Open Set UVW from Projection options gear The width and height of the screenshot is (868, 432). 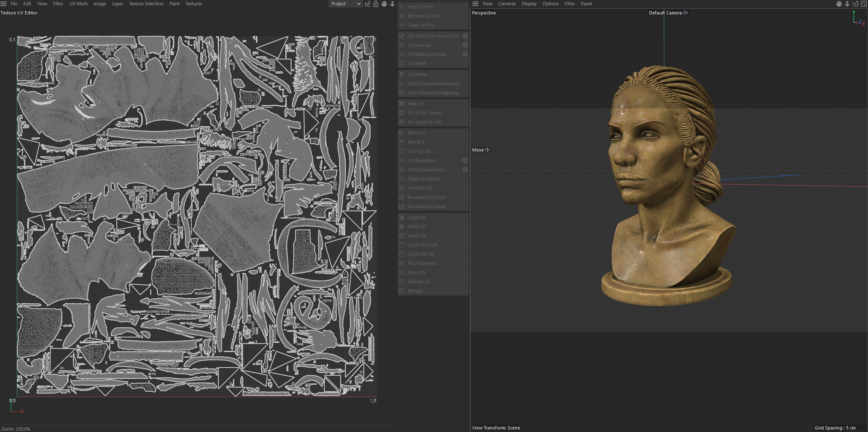465,36
